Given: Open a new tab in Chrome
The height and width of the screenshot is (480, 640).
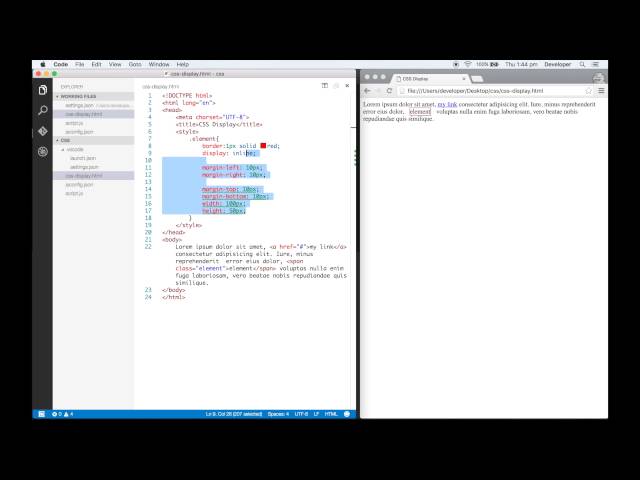Looking at the screenshot, I should (477, 79).
